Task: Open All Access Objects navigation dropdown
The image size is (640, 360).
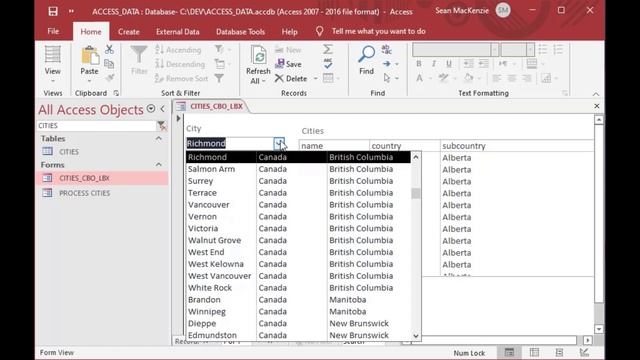Action: 151,109
